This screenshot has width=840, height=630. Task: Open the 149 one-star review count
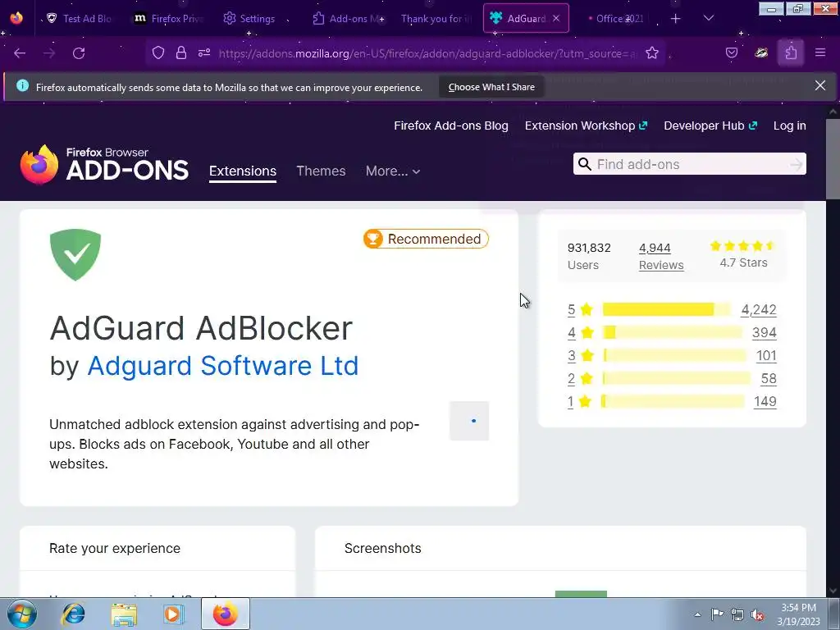coord(765,401)
